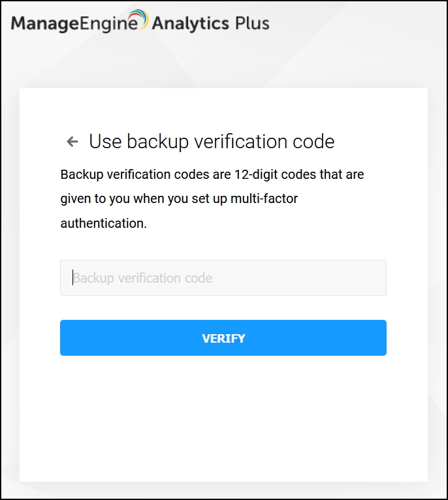Screen dimensions: 448x500
Task: Focus the Backup verification code field
Action: point(223,278)
